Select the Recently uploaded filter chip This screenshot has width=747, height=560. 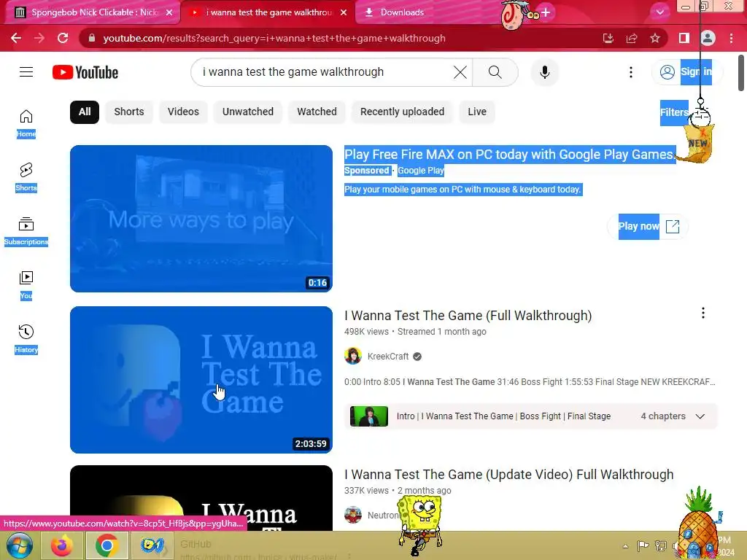pos(402,112)
